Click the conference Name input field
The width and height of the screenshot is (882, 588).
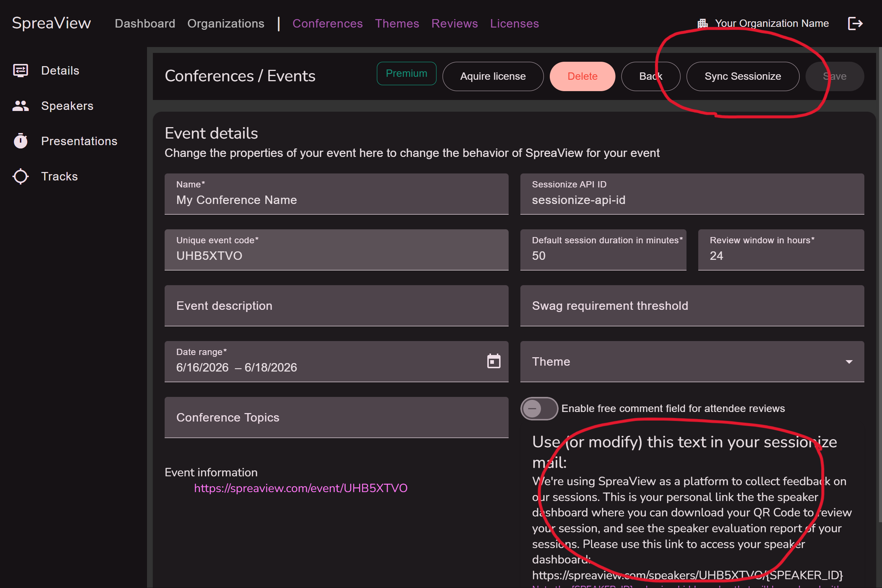[x=336, y=194]
